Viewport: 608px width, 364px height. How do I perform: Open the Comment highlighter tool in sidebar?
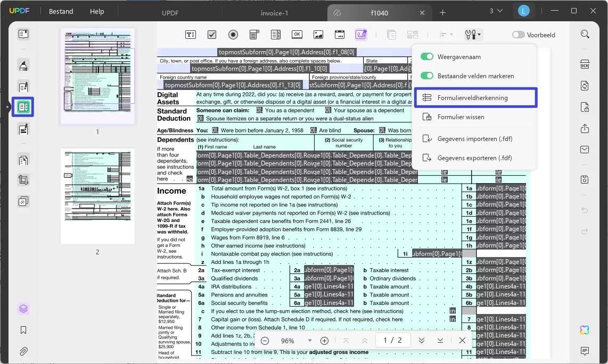(23, 65)
